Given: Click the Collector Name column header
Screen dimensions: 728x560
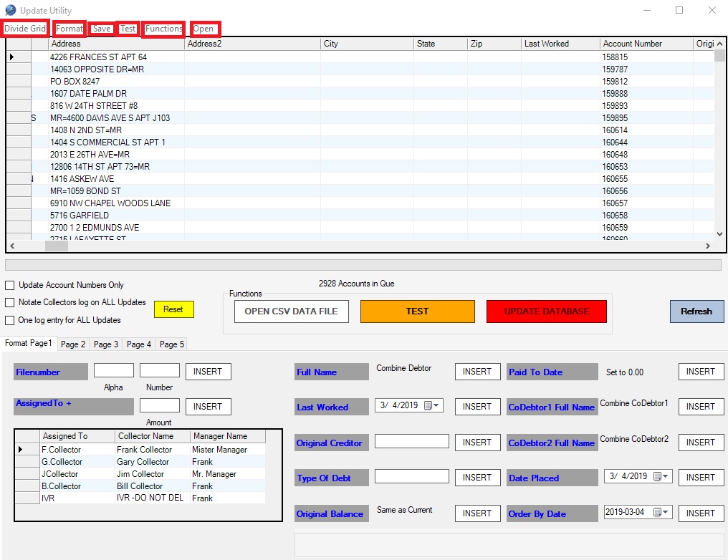Looking at the screenshot, I should 153,436.
